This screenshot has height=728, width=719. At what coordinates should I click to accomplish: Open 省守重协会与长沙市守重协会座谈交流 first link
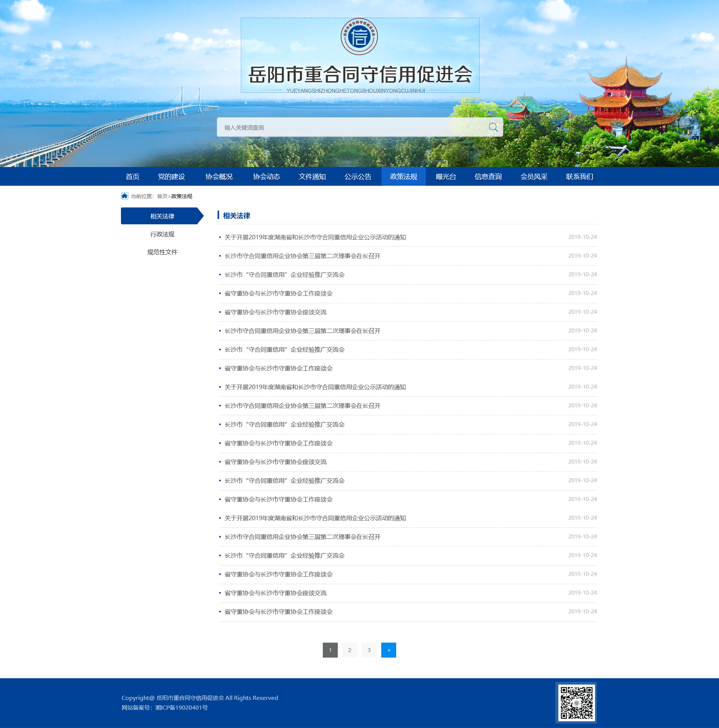pos(276,312)
